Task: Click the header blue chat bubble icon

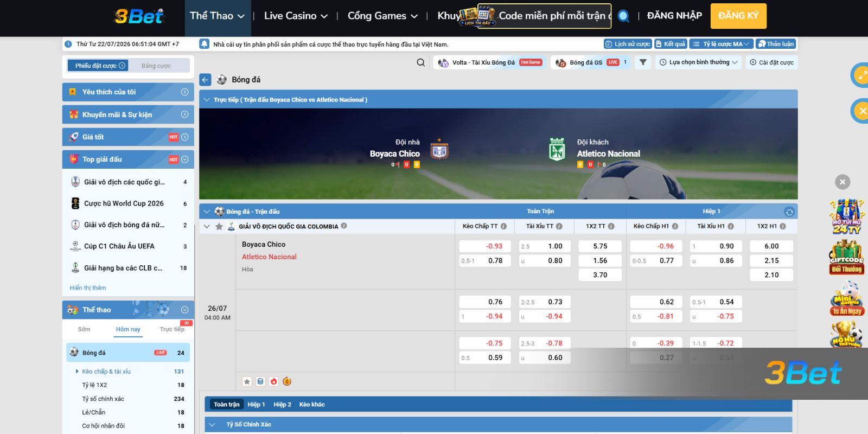Action: click(x=623, y=16)
